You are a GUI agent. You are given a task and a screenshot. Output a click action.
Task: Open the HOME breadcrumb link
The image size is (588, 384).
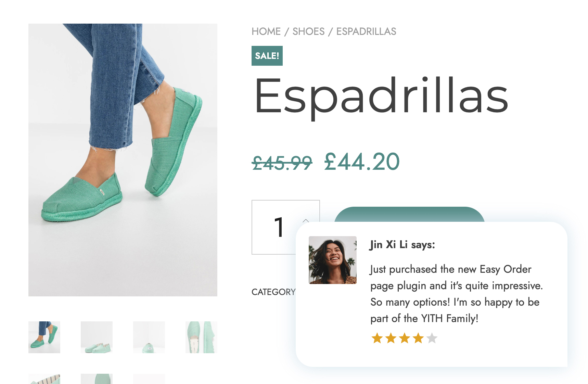pos(266,31)
